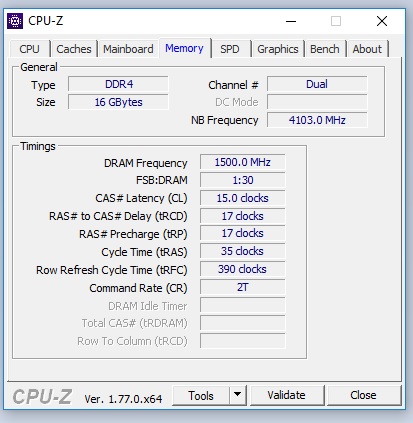Close CPU-Z with the title bar X
Screen dimensions: 413x423
click(382, 21)
